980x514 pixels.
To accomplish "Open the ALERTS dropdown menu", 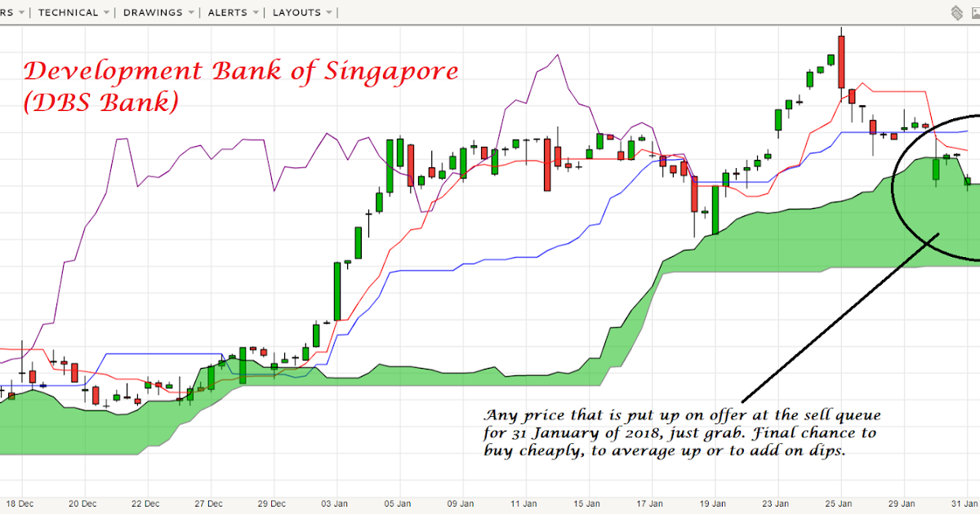I will coord(233,12).
